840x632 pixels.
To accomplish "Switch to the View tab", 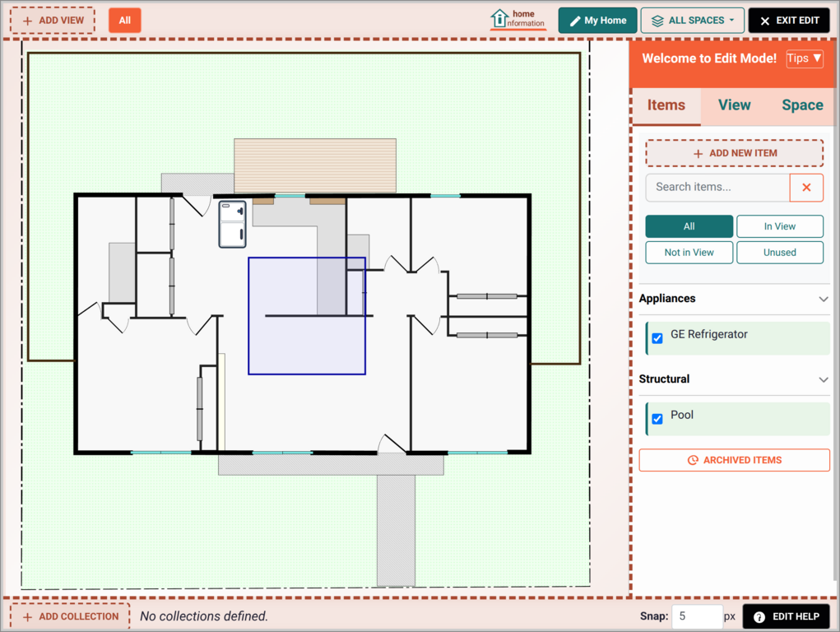I will 734,105.
